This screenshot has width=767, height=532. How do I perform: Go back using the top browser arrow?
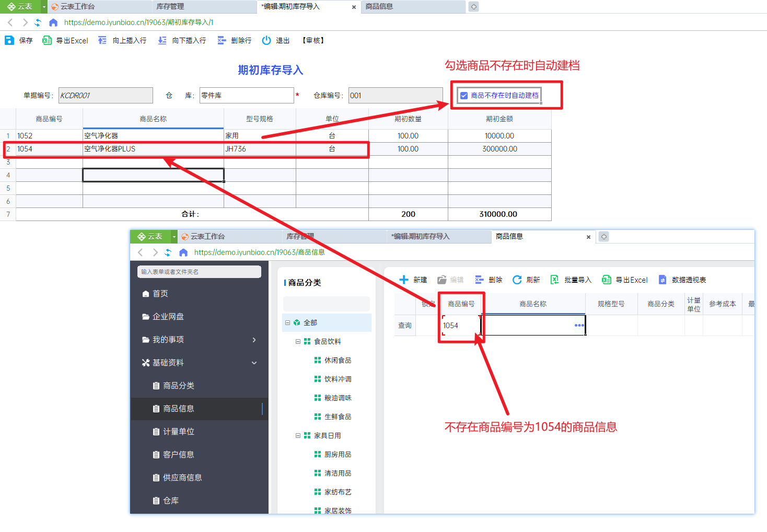(10, 22)
